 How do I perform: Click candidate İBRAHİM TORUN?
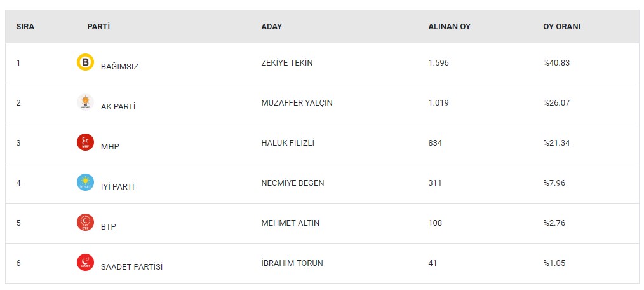(292, 263)
